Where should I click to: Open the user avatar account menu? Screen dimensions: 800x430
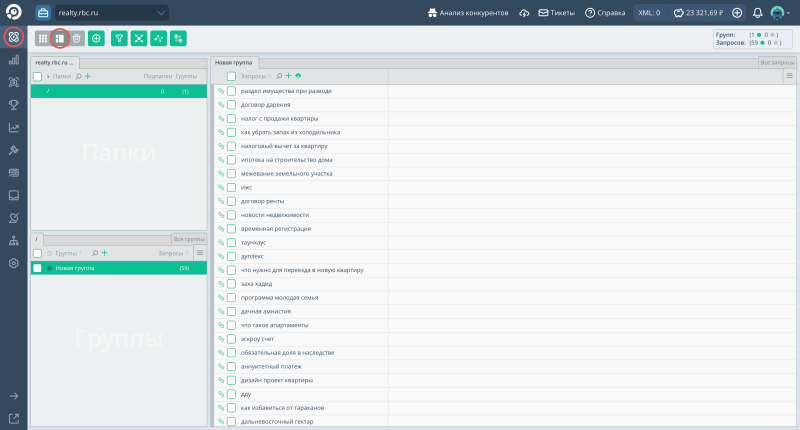(780, 13)
